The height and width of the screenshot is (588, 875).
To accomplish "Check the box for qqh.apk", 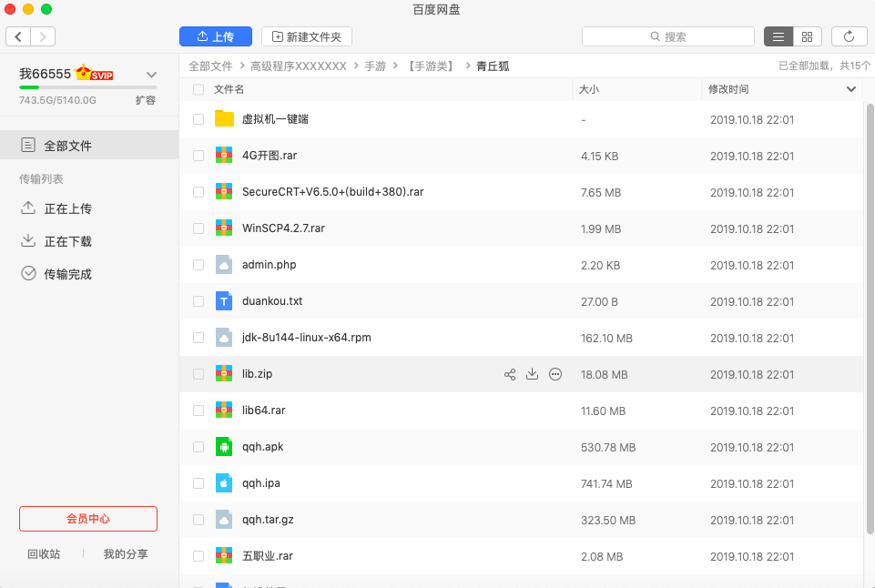I will point(198,447).
